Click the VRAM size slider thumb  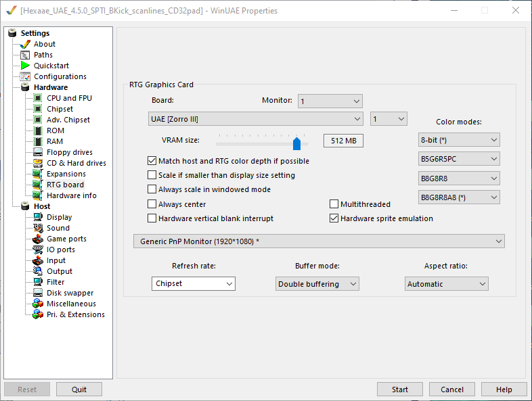[296, 143]
